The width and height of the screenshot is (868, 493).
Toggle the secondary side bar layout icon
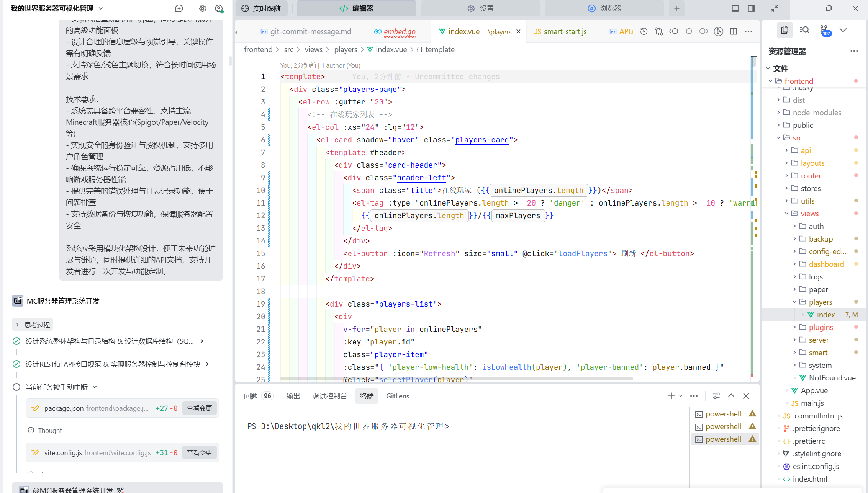click(751, 8)
